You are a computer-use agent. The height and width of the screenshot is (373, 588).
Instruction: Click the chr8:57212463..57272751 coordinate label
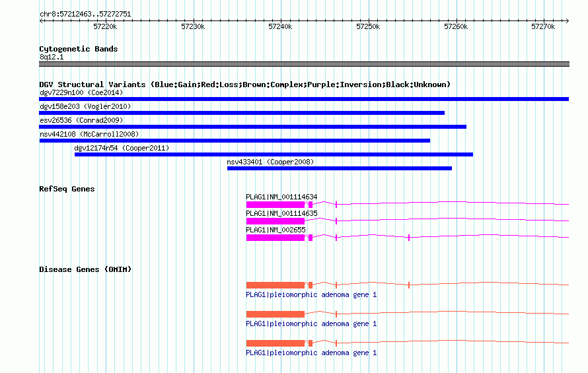coord(85,15)
